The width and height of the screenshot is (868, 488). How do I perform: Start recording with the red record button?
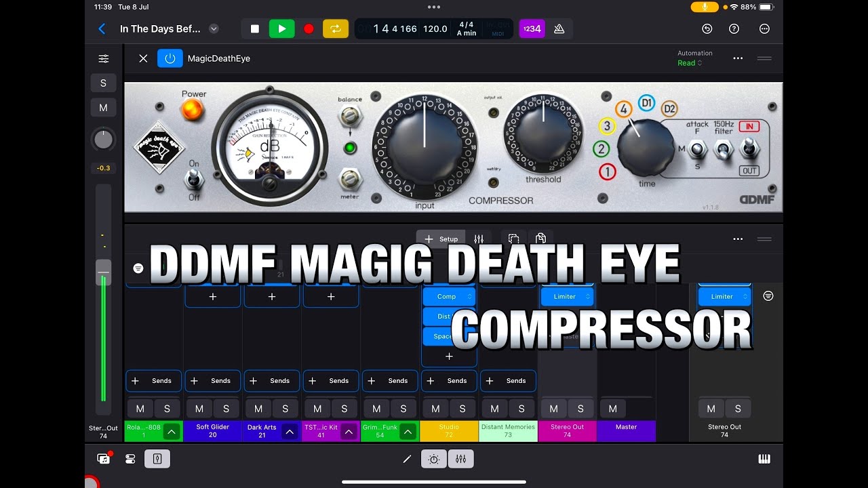coord(309,28)
